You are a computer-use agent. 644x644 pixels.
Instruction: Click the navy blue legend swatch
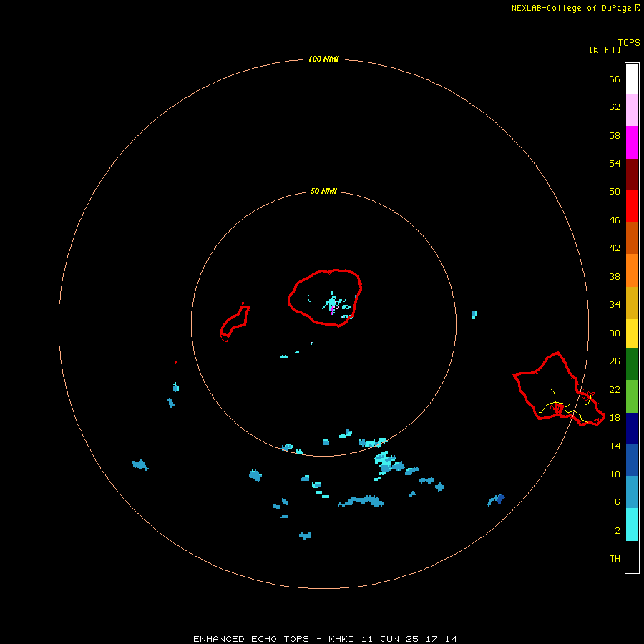click(632, 429)
